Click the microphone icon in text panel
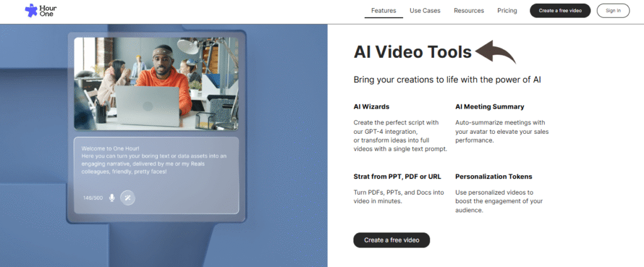Viewport: 644px width, 267px height. (112, 198)
